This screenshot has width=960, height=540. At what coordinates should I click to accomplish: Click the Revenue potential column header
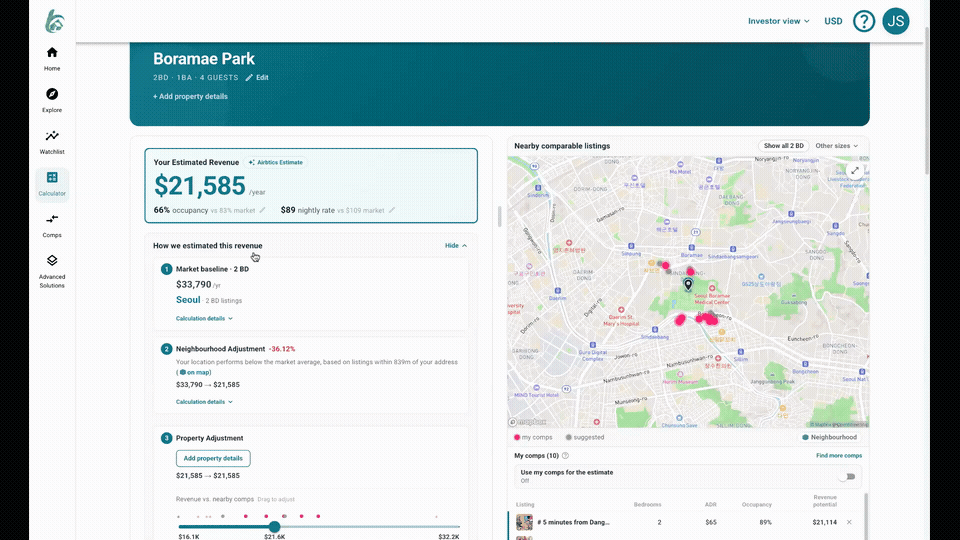(825, 501)
